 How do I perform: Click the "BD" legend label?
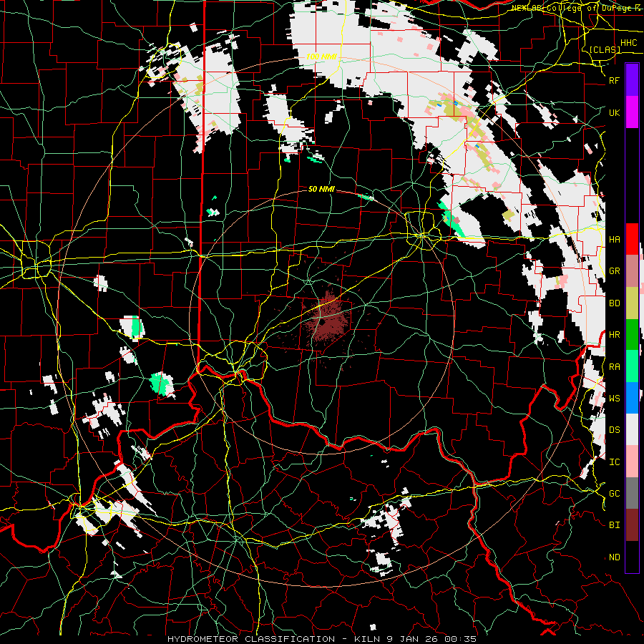614,303
